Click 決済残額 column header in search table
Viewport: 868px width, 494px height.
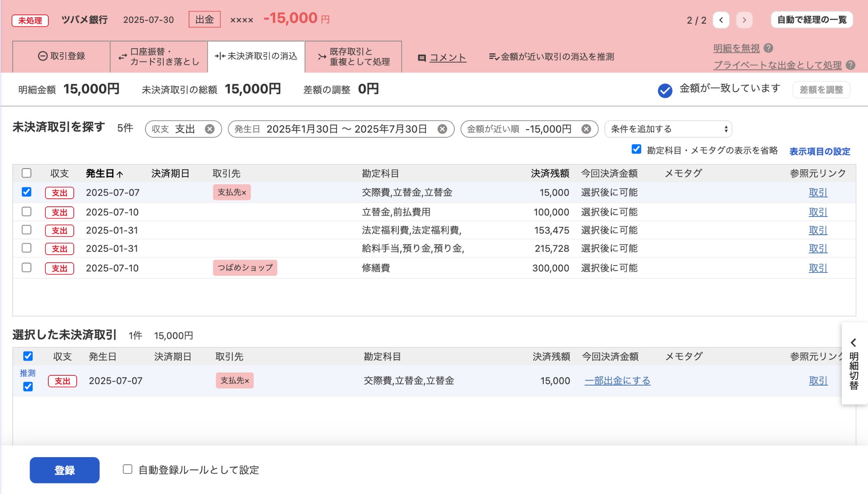[550, 174]
